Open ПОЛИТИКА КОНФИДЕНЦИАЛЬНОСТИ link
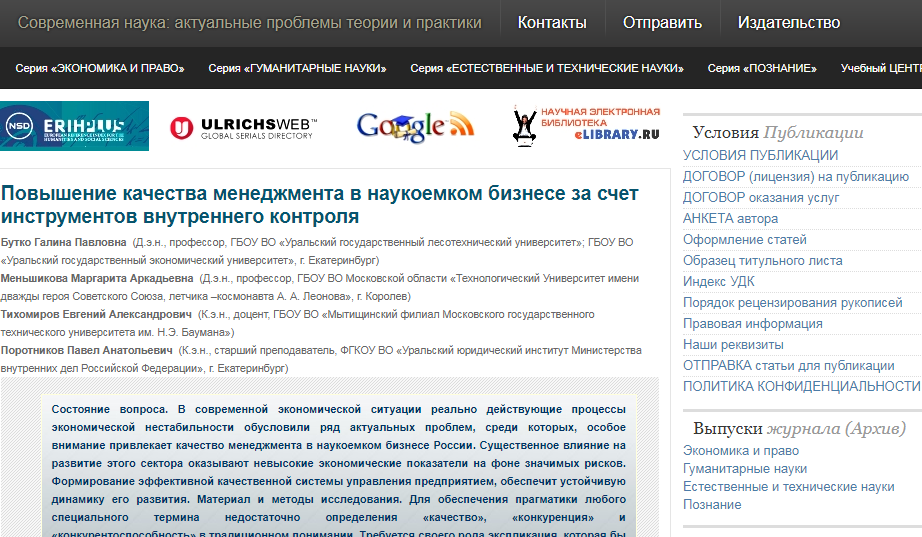 [x=801, y=386]
